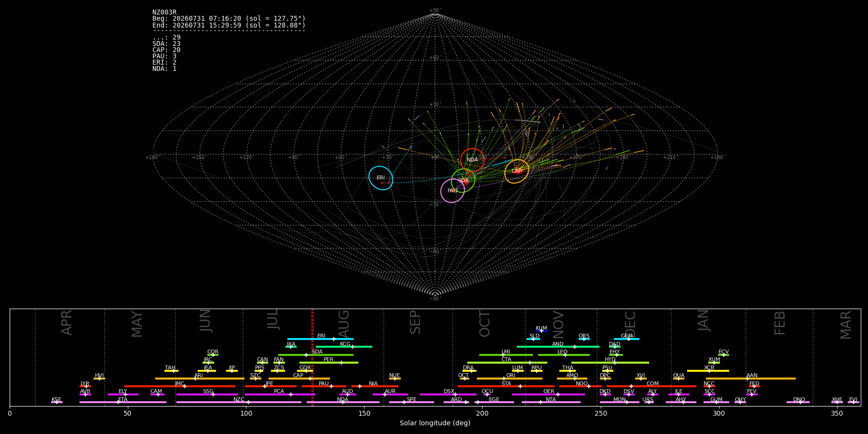Select the red dashed current-date marker
The height and width of the screenshot is (434, 868).
coord(312,357)
